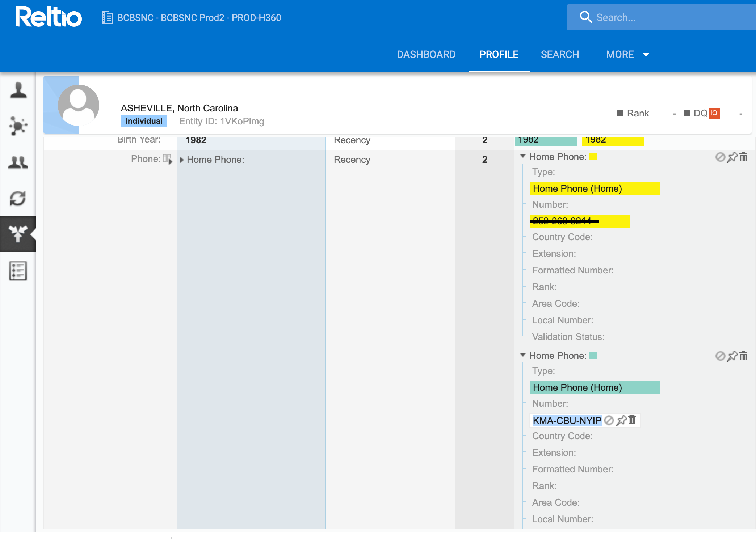756x539 pixels.
Task: Collapse the green Home Phone section
Action: tap(523, 355)
